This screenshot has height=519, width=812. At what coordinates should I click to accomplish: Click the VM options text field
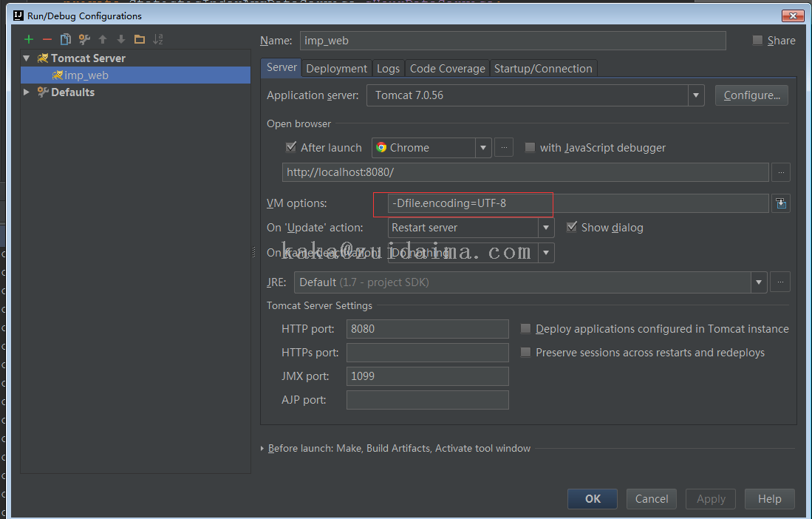click(578, 203)
